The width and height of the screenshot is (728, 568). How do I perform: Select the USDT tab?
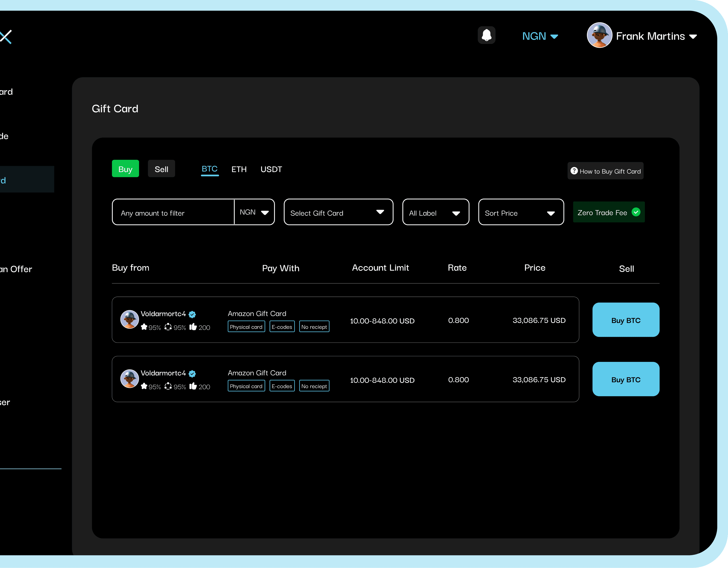pos(271,169)
